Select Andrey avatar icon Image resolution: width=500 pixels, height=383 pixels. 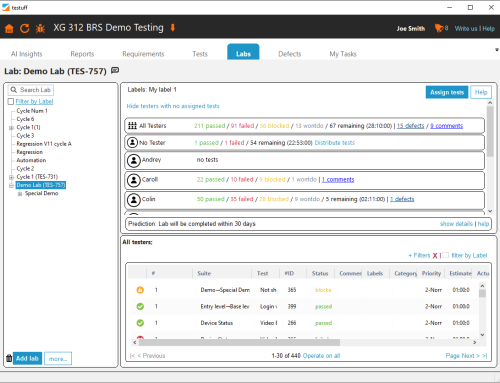pos(134,161)
